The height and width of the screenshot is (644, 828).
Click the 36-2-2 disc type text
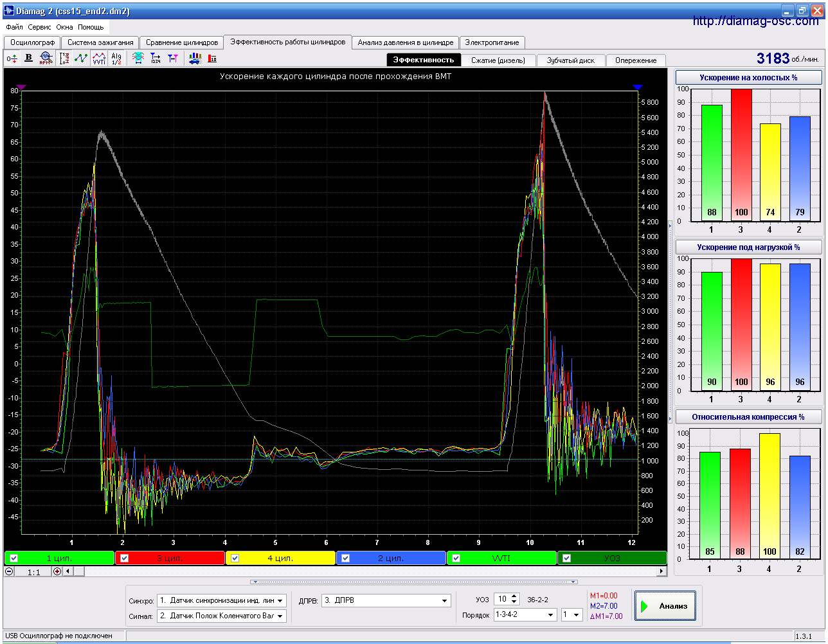(537, 600)
